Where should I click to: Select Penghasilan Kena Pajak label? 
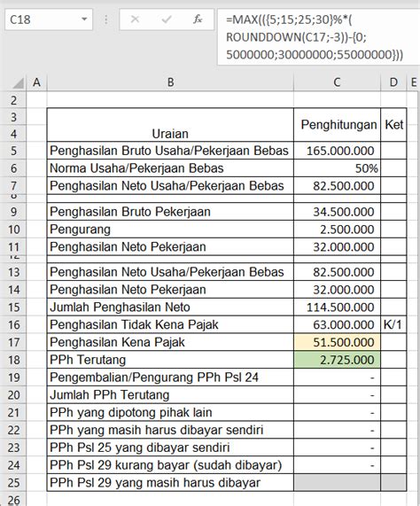coord(170,342)
